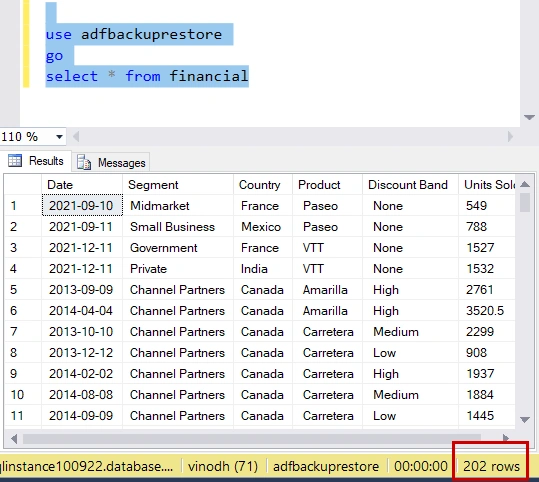
Task: Select the date cell 2013-12-12
Action: 82,352
